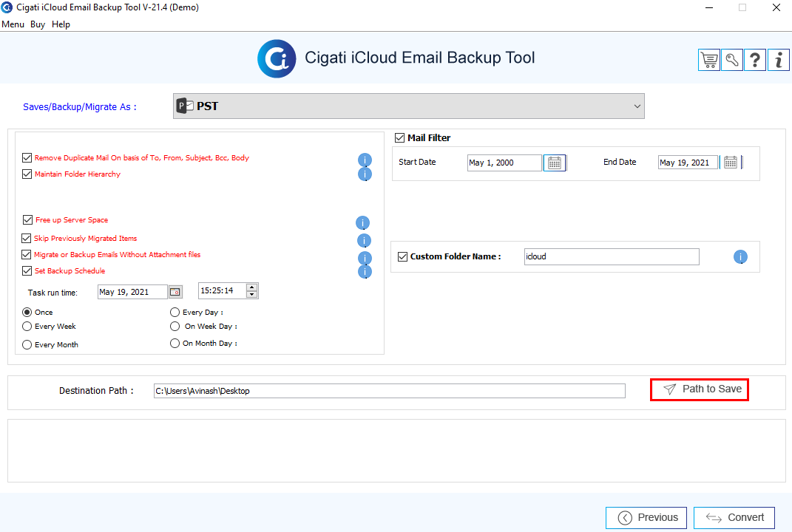Edit the Custom Folder Name text field
This screenshot has width=792, height=532.
pyautogui.click(x=612, y=256)
